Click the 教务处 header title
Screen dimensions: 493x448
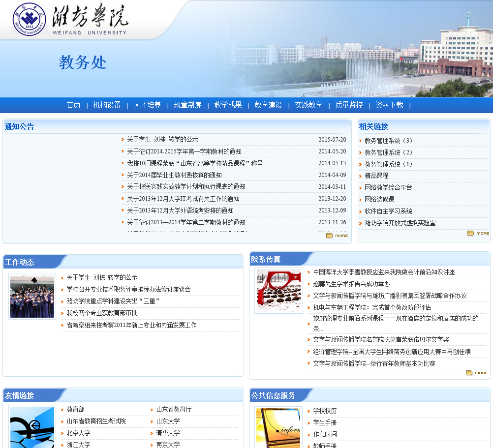coord(83,62)
